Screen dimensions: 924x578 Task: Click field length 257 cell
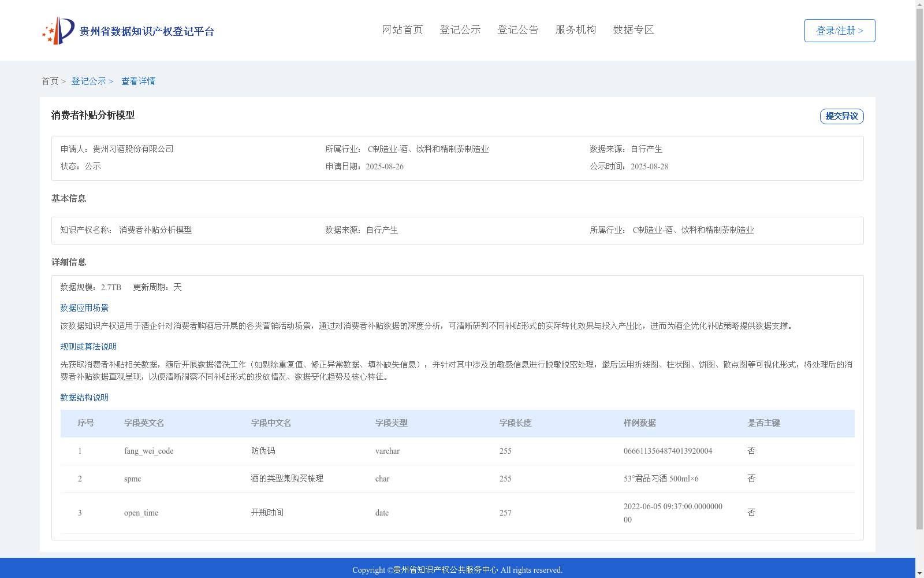(505, 513)
